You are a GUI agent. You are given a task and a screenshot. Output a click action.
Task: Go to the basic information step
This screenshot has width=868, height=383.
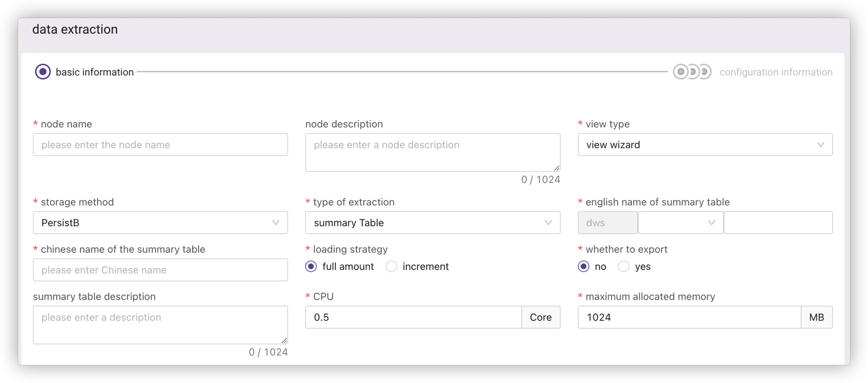click(x=95, y=72)
